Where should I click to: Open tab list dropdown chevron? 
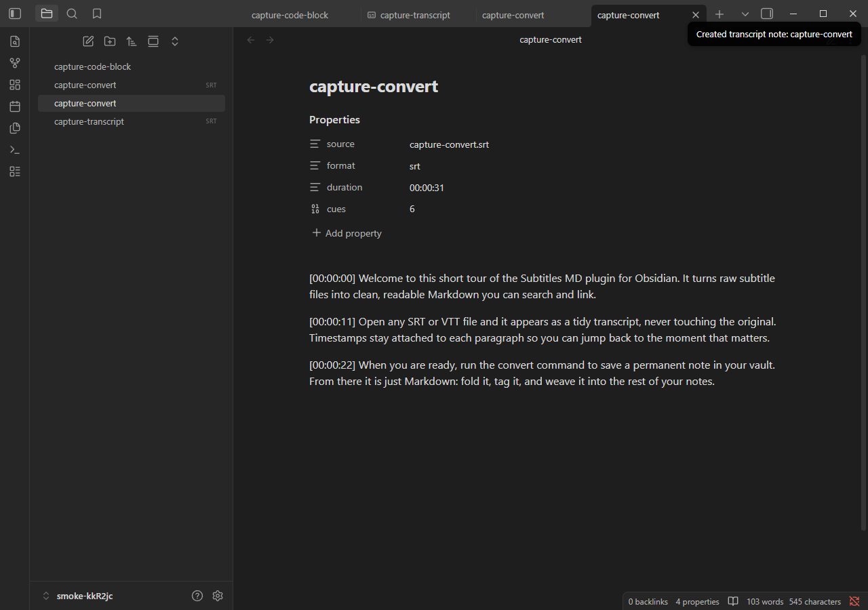(745, 14)
